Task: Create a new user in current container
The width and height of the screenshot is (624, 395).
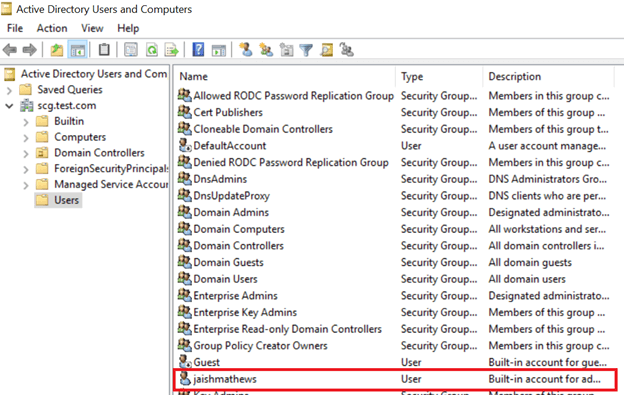Action: (x=246, y=50)
